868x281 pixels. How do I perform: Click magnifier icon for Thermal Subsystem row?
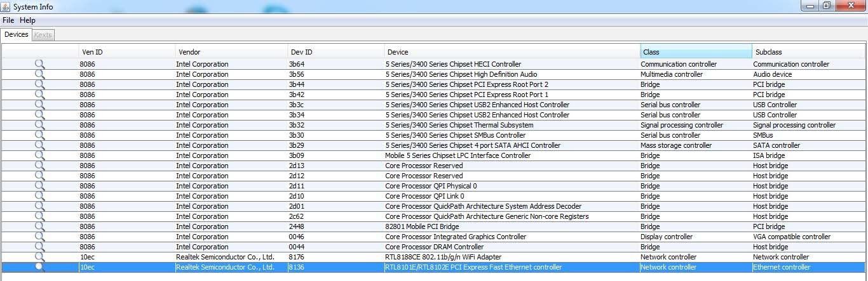click(40, 125)
